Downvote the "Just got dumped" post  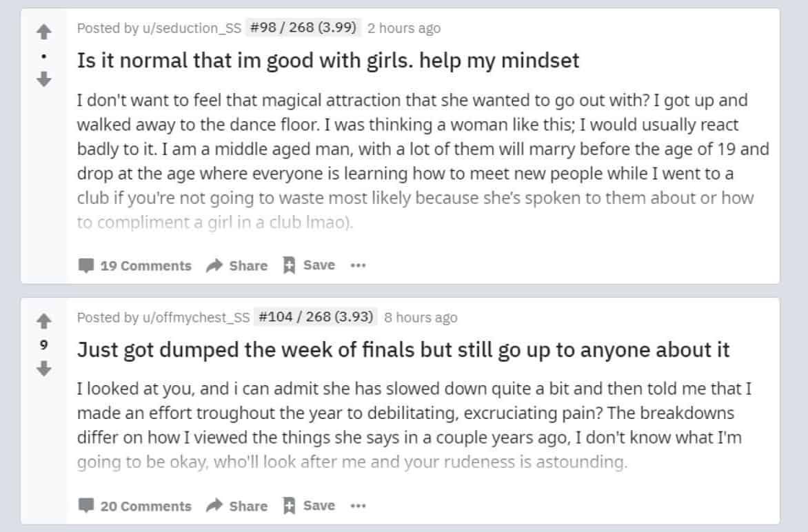pos(44,368)
